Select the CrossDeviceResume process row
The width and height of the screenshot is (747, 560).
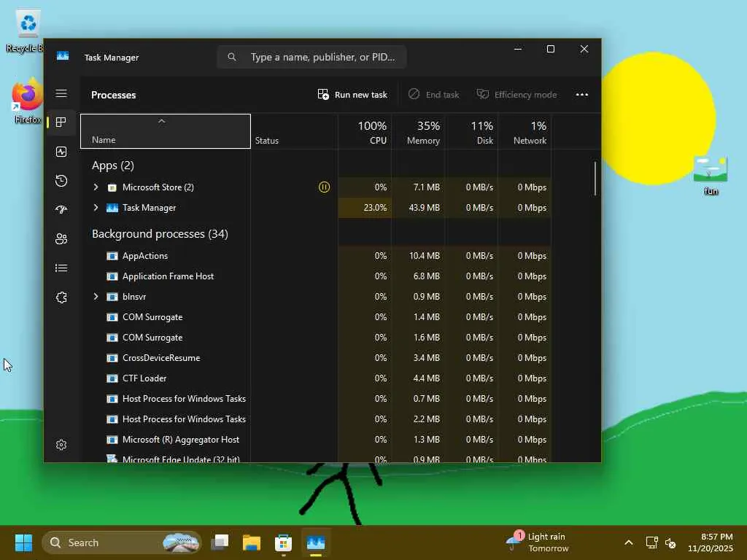tap(317, 358)
